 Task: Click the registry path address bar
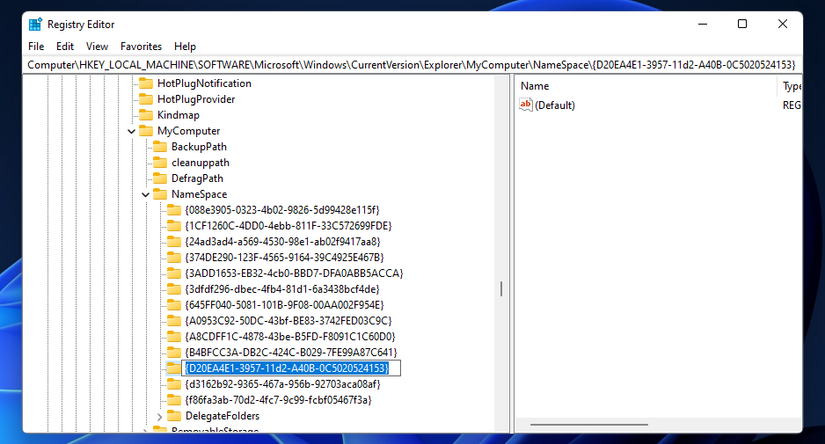click(412, 65)
